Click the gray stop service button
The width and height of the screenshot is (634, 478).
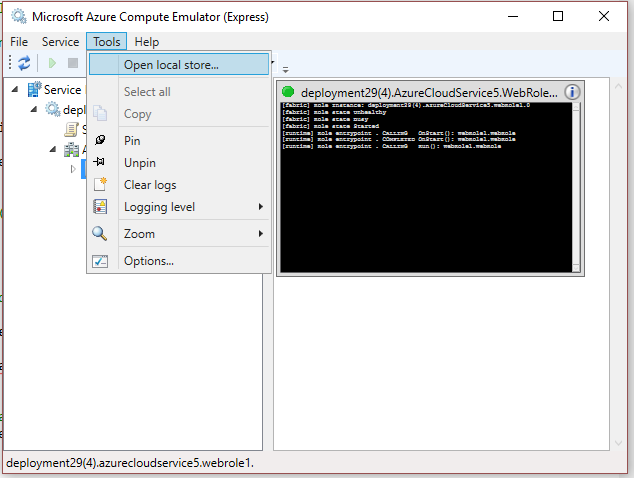(x=73, y=63)
